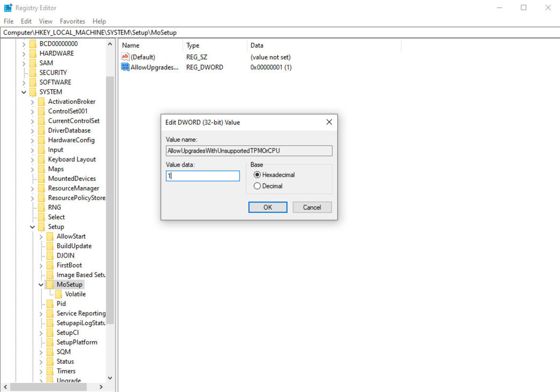Image resolution: width=560 pixels, height=392 pixels.
Task: Select the Decimal base radio button
Action: click(258, 186)
